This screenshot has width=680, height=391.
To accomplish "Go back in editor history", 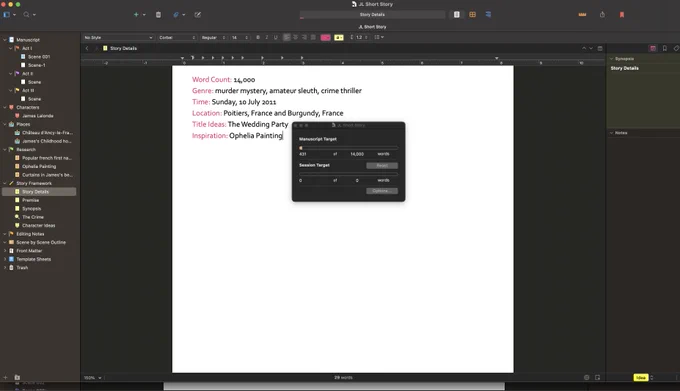I will [87, 49].
